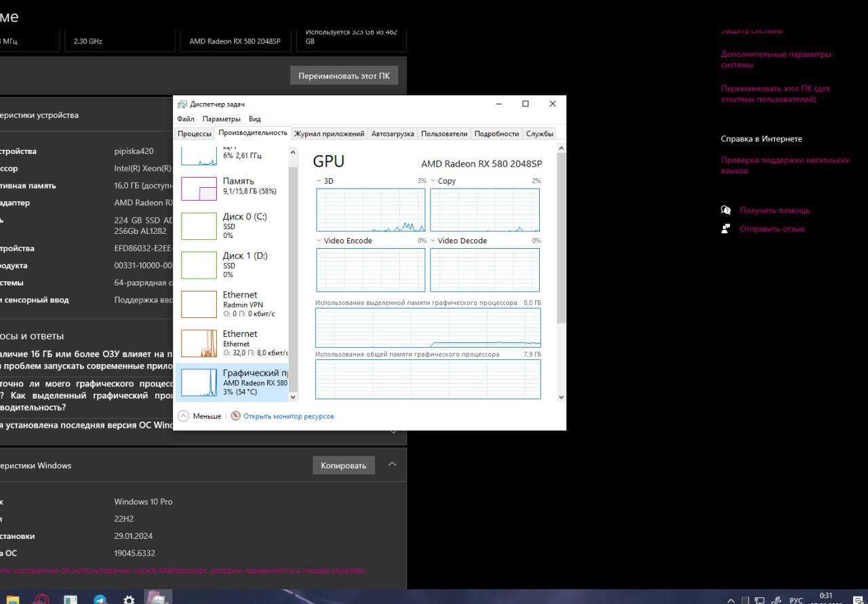Open the Copy engine graph dropdown
The image size is (868, 604).
pos(433,181)
